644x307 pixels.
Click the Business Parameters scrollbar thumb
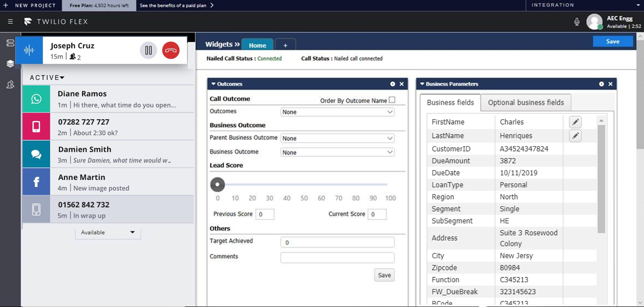click(601, 179)
